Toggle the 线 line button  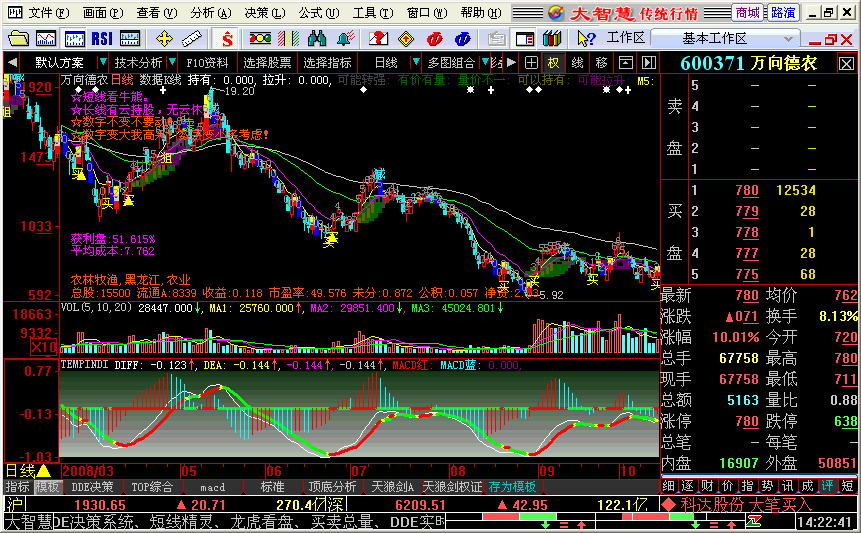coord(577,63)
